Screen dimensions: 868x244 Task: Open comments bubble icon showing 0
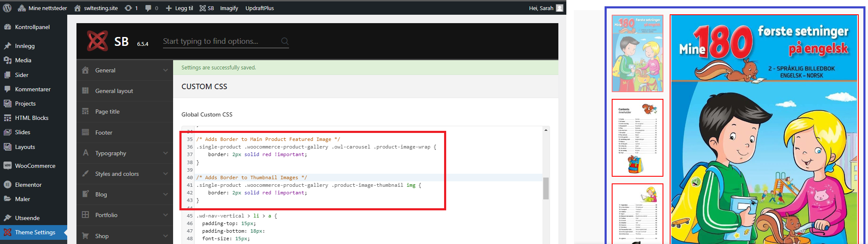point(148,8)
